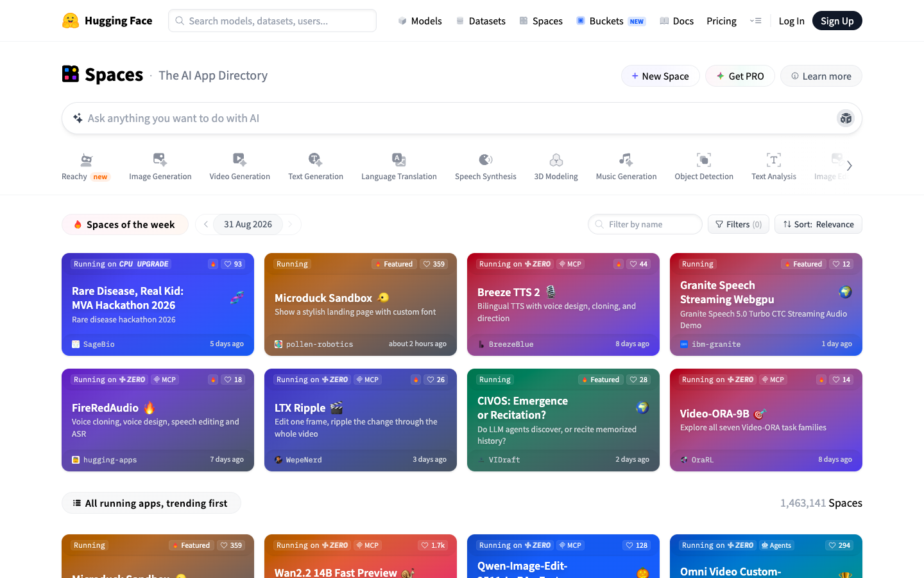Select the Video Generation category icon
The width and height of the screenshot is (924, 578).
pyautogui.click(x=239, y=159)
